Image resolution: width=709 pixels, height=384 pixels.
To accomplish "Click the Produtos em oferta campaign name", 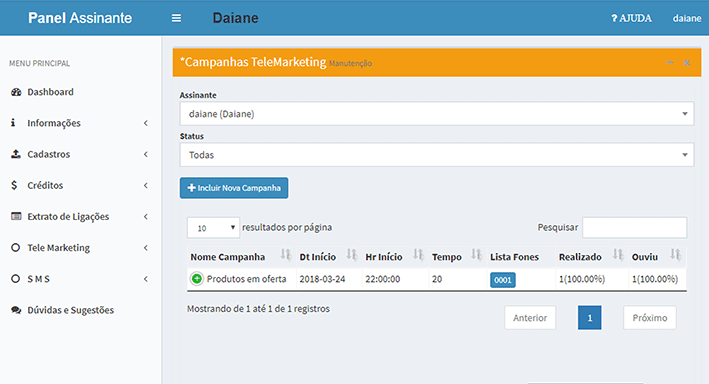I will pyautogui.click(x=246, y=279).
